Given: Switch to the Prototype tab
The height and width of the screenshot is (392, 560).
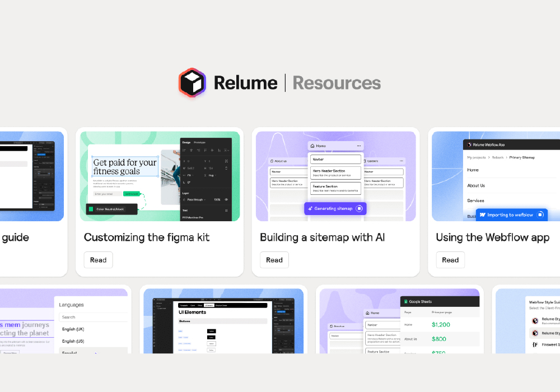Looking at the screenshot, I should click(199, 142).
